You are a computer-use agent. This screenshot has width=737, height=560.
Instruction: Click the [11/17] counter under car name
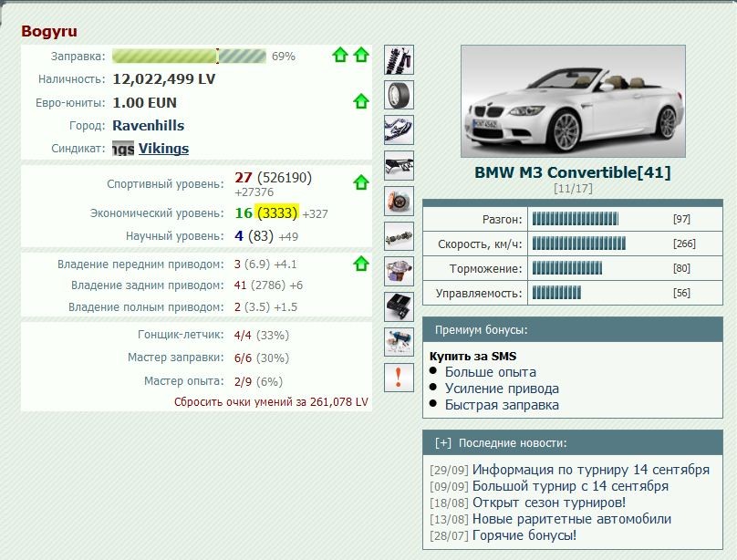(573, 189)
